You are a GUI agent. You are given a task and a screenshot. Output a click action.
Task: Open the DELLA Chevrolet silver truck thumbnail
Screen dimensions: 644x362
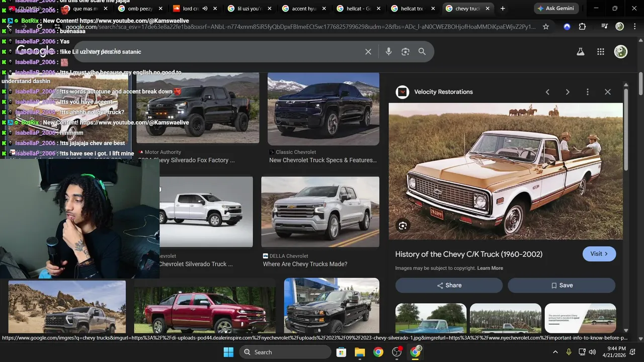click(x=320, y=212)
